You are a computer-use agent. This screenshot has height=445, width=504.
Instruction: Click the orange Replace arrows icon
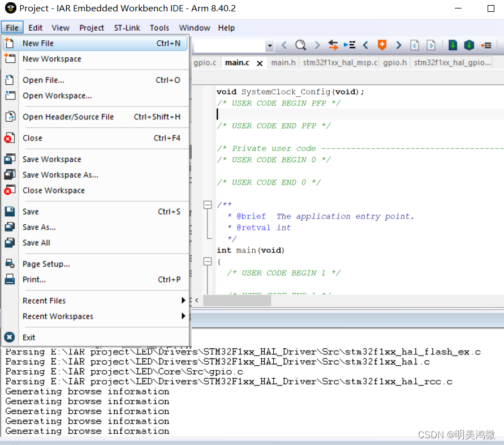pos(333,45)
